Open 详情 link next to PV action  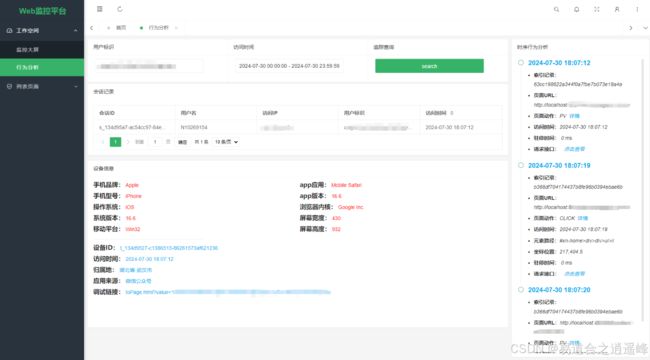575,116
